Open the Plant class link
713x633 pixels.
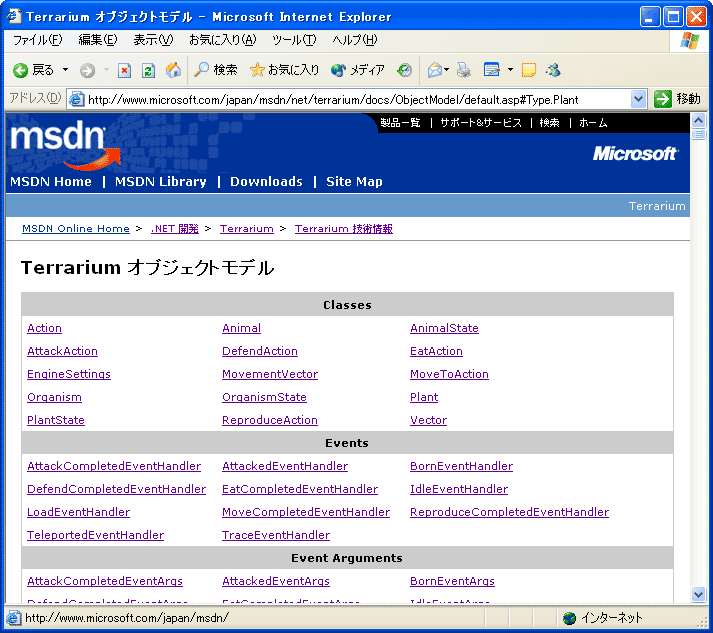[424, 397]
